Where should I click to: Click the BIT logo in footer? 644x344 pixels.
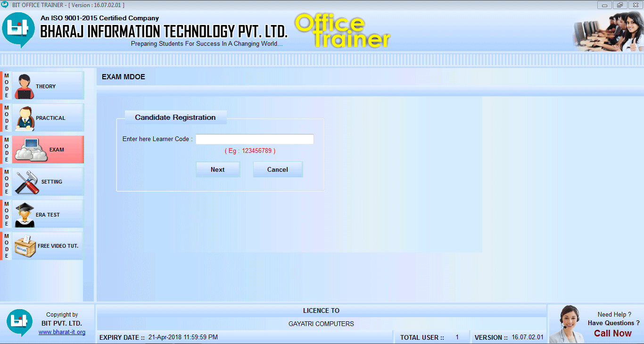pos(19,323)
